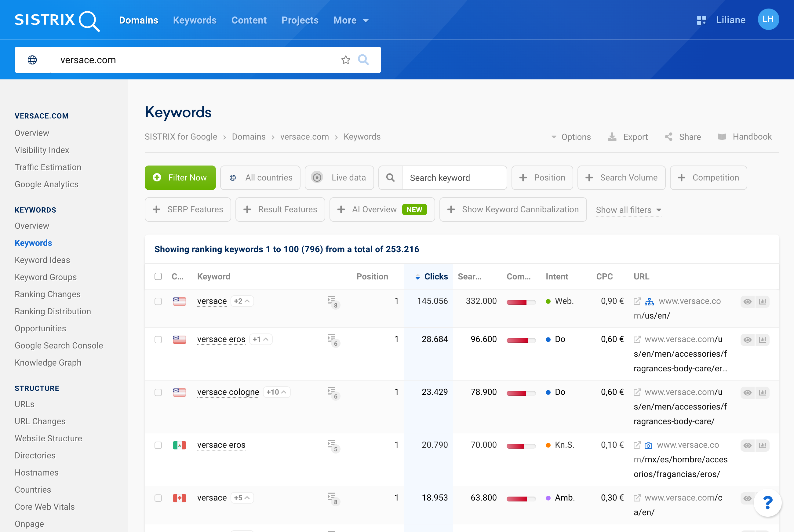Check the Canada versace row
Screen dimensions: 794x532
coord(158,498)
